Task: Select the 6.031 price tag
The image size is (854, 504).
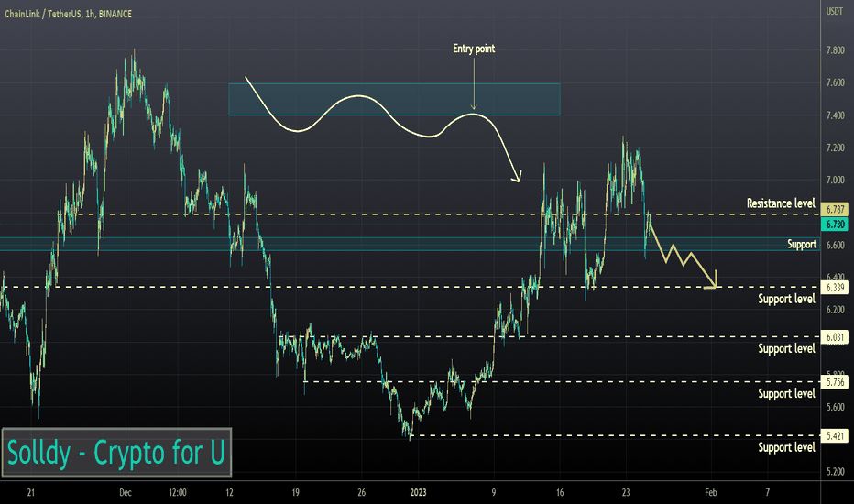Action: click(835, 337)
